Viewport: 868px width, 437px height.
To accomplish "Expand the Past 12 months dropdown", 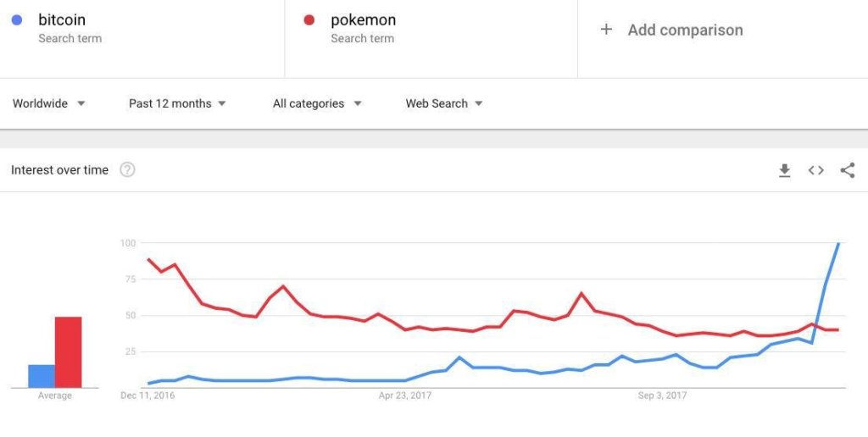I will tap(177, 103).
